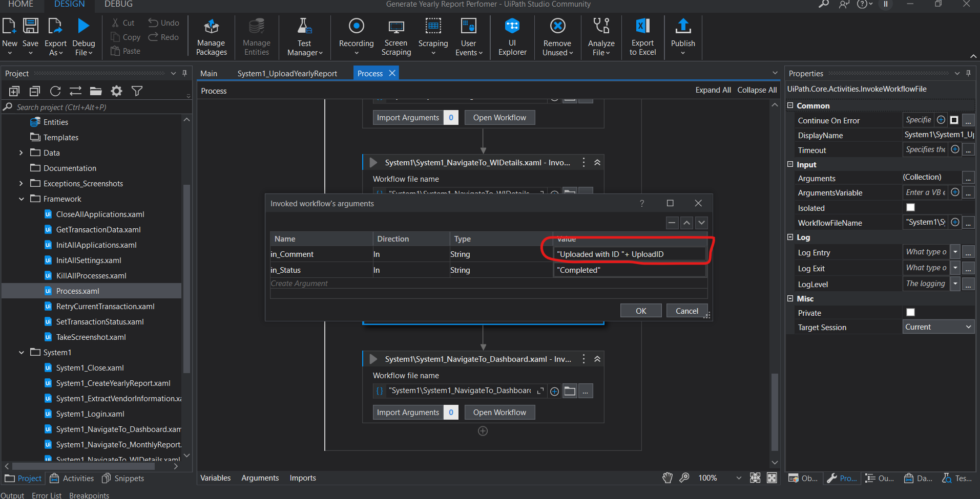Image resolution: width=980 pixels, height=499 pixels.
Task: Click Open Workflow for Dashboard activity
Action: point(499,413)
